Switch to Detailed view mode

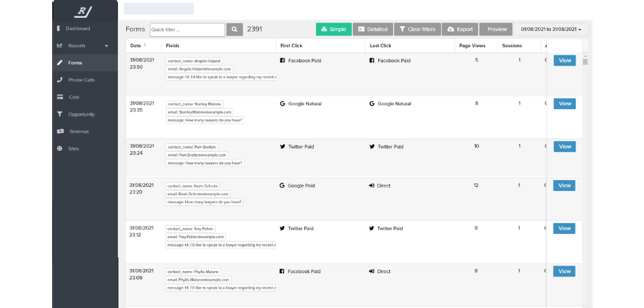click(373, 29)
